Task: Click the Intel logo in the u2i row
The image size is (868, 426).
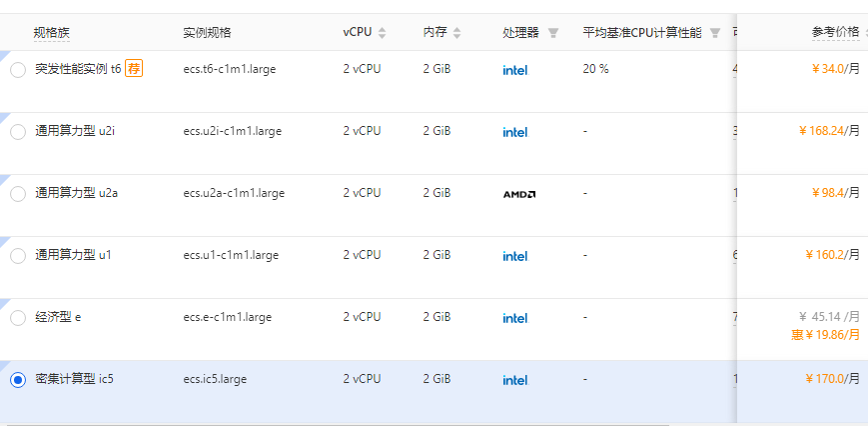Action: 515,132
